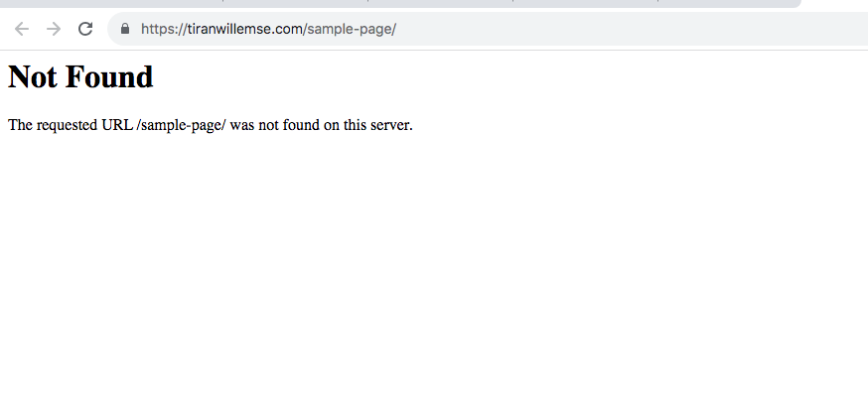This screenshot has height=397, width=868.
Task: Reload the current page
Action: coord(85,29)
